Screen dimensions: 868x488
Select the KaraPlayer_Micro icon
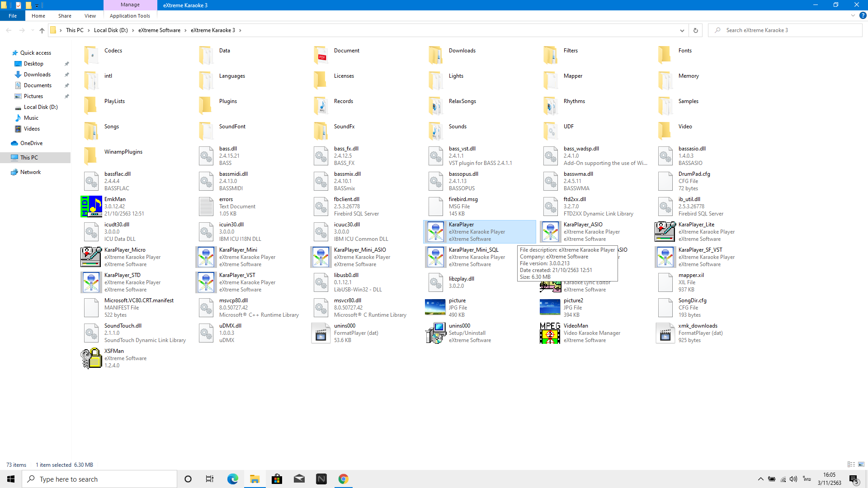[x=91, y=257]
